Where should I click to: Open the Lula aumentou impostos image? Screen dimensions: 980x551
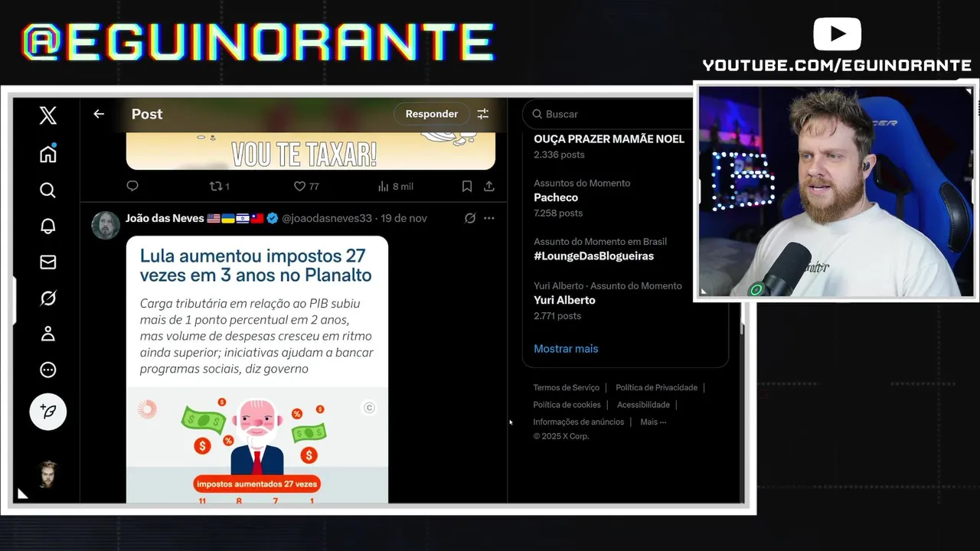[x=257, y=370]
